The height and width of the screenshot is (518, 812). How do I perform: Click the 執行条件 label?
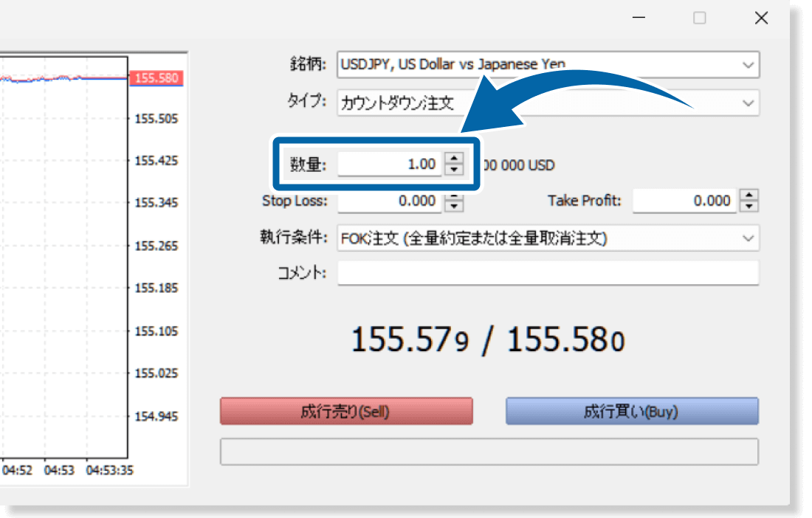click(x=294, y=238)
